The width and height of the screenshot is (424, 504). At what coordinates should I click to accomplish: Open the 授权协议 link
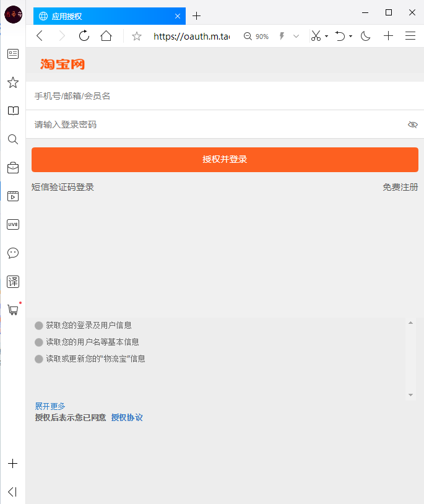pos(127,417)
